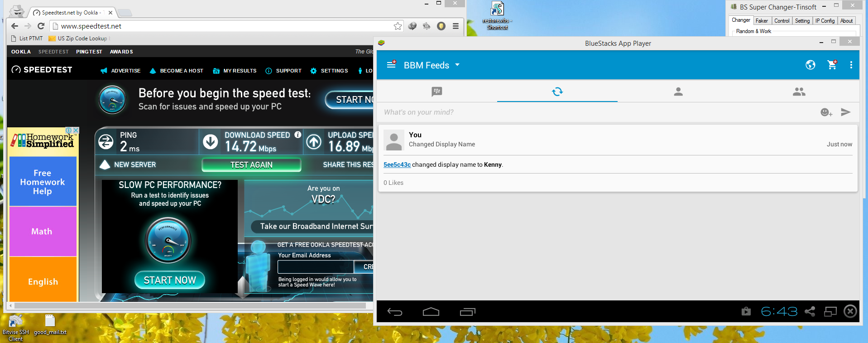Click the Free Homework Help ad tile

tap(43, 182)
